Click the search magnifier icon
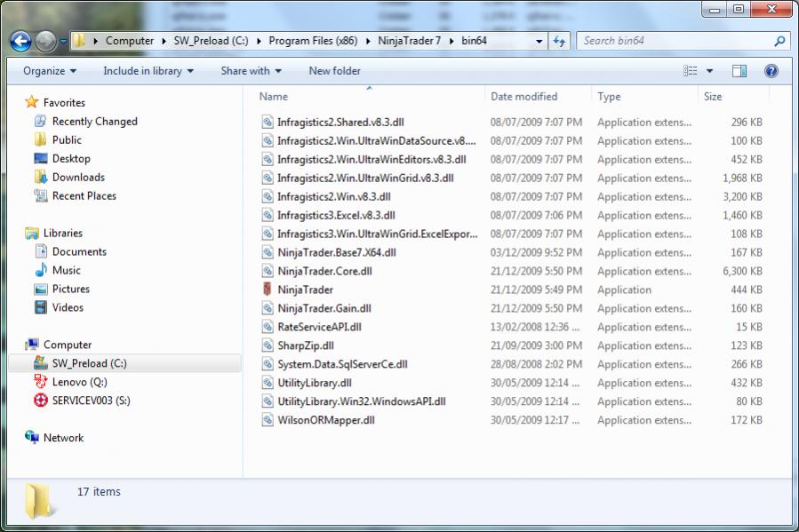The width and height of the screenshot is (799, 532). click(x=779, y=41)
